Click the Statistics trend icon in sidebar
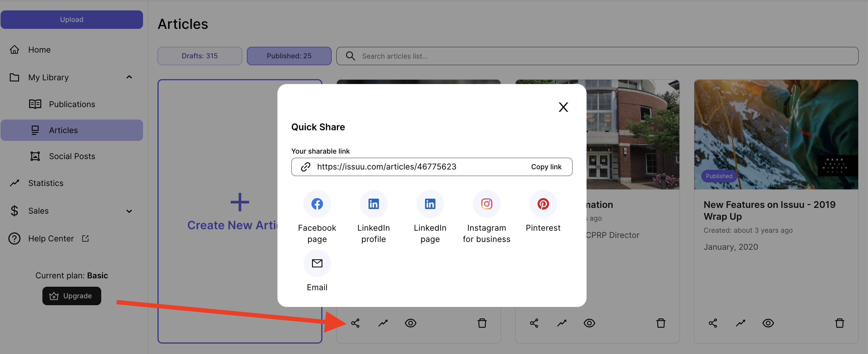This screenshot has height=354, width=868. click(14, 183)
